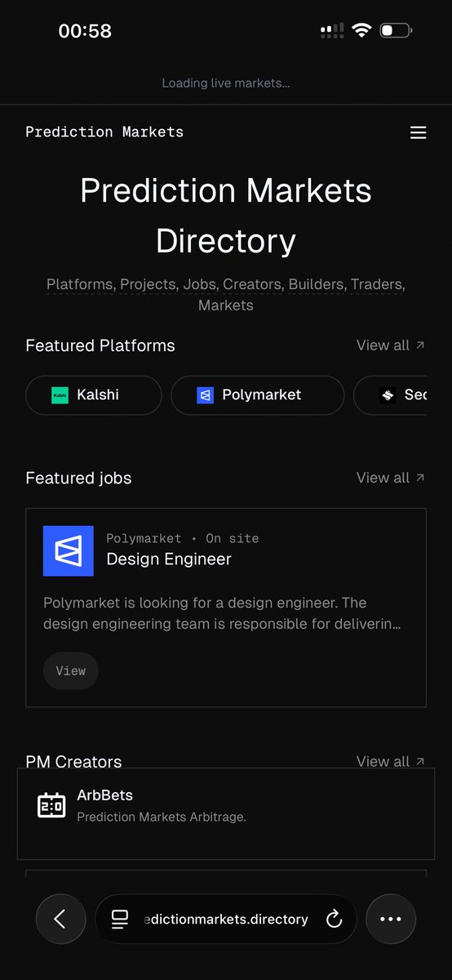This screenshot has width=452, height=980.
Task: Tap the Kalshi logo icon
Action: click(60, 395)
